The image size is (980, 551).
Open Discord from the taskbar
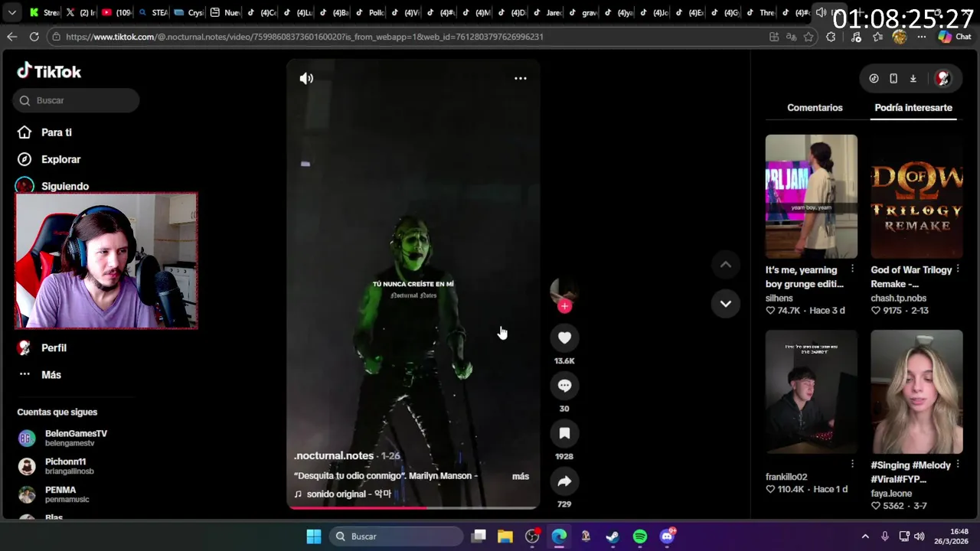[667, 536]
